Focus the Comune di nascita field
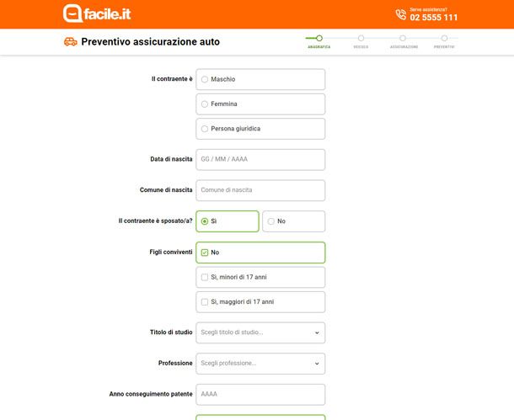This screenshot has height=420, width=514. [x=260, y=190]
